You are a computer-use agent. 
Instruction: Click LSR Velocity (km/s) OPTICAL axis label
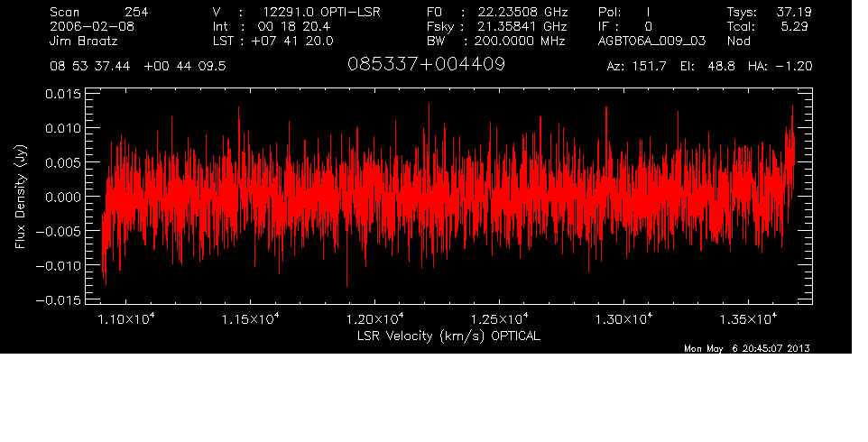coord(448,336)
